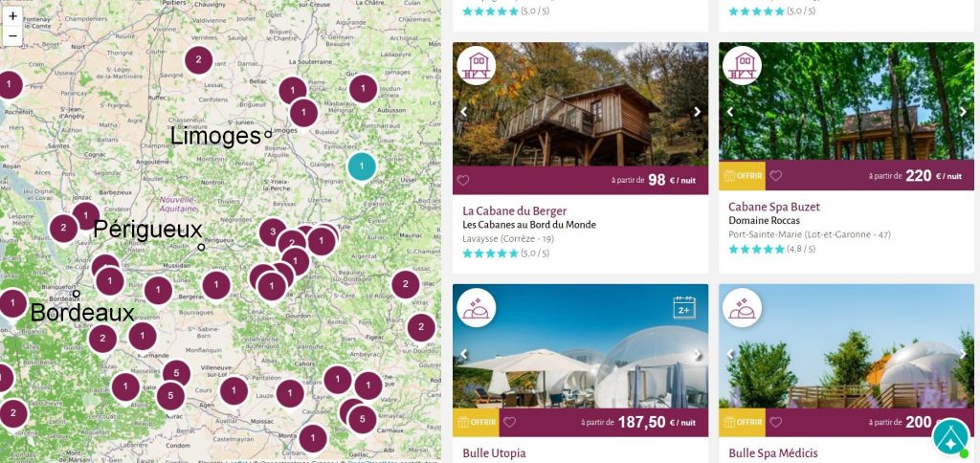Click the Offrir button on Cabane Spa Buzet
The width and height of the screenshot is (980, 463).
(742, 176)
